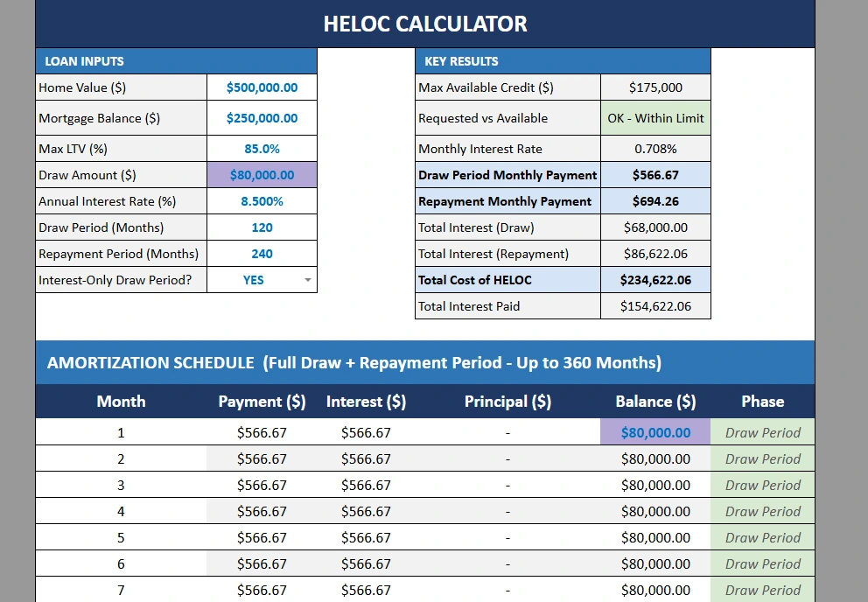Click the HELOC CALCULATOR title banner
This screenshot has height=602, width=868.
pos(425,24)
